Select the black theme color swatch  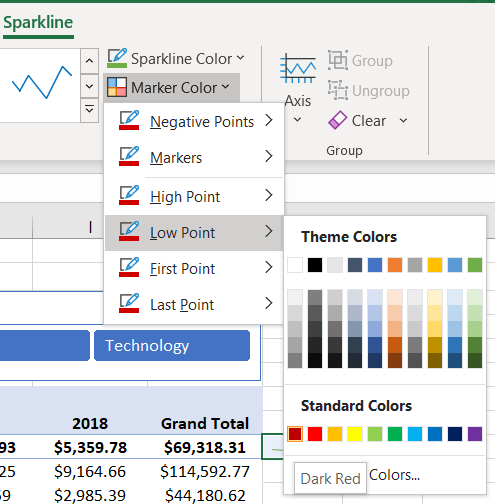(315, 265)
